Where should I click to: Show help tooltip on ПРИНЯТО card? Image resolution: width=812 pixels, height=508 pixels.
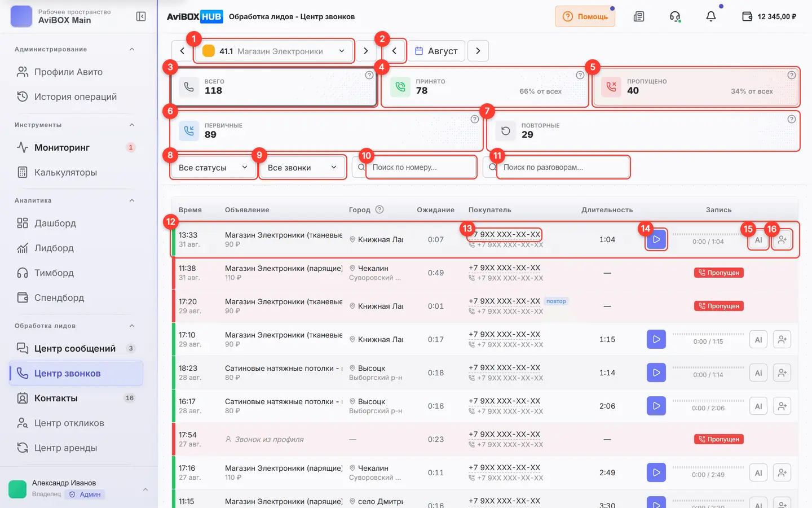coord(580,75)
